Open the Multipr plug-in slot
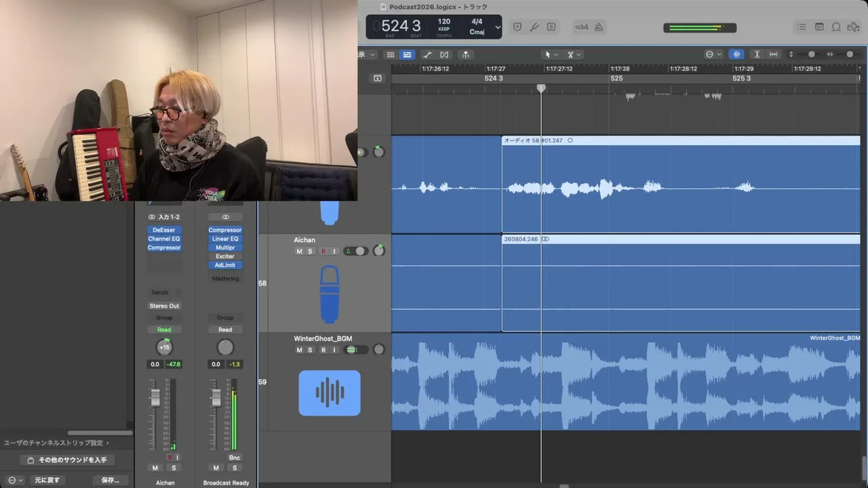Image resolution: width=868 pixels, height=488 pixels. coord(225,247)
